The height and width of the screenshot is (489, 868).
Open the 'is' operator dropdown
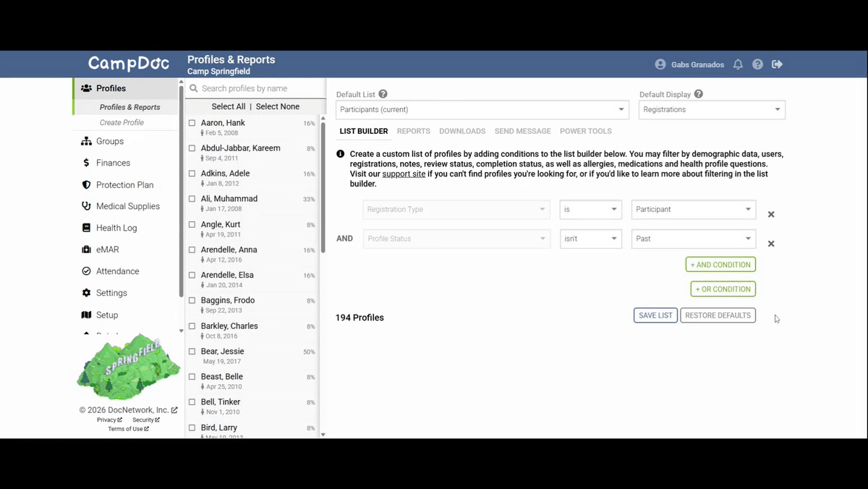pyautogui.click(x=591, y=210)
